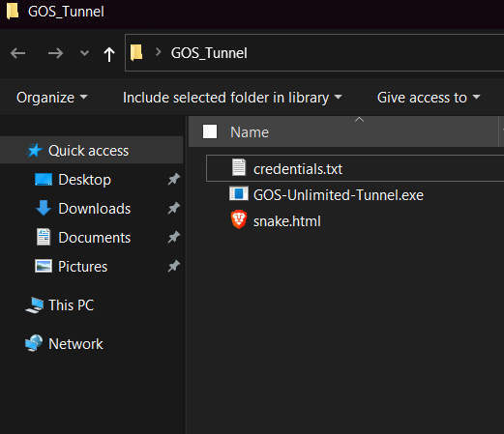Image resolution: width=504 pixels, height=434 pixels.
Task: Open the Documents folder shortcut
Action: click(95, 238)
